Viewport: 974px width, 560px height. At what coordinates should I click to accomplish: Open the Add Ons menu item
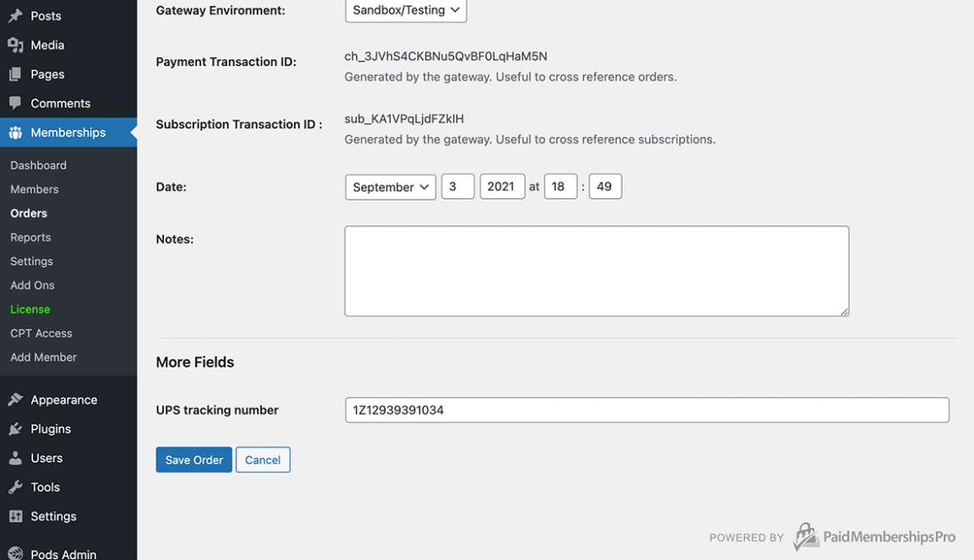point(32,285)
